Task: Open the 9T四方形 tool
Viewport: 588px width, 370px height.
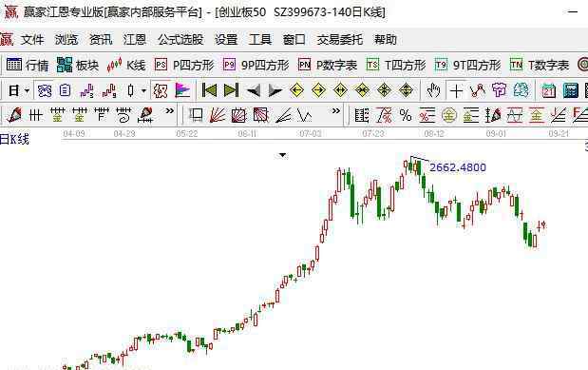Action: point(468,65)
